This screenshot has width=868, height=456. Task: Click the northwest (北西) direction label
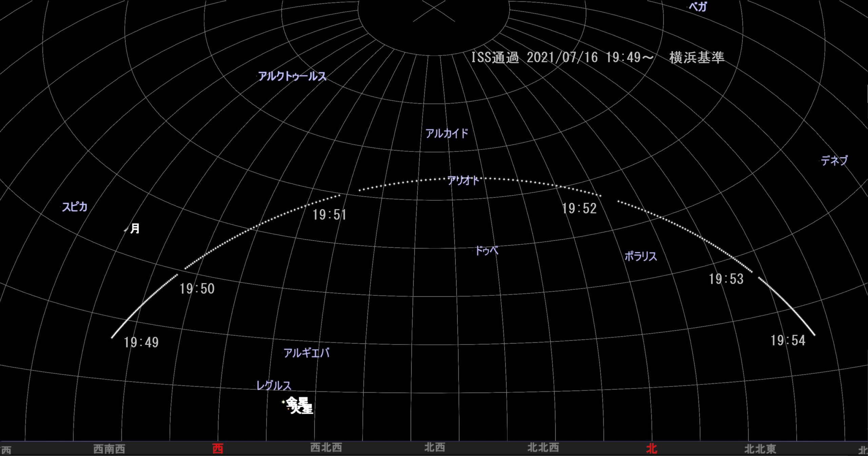tap(434, 448)
